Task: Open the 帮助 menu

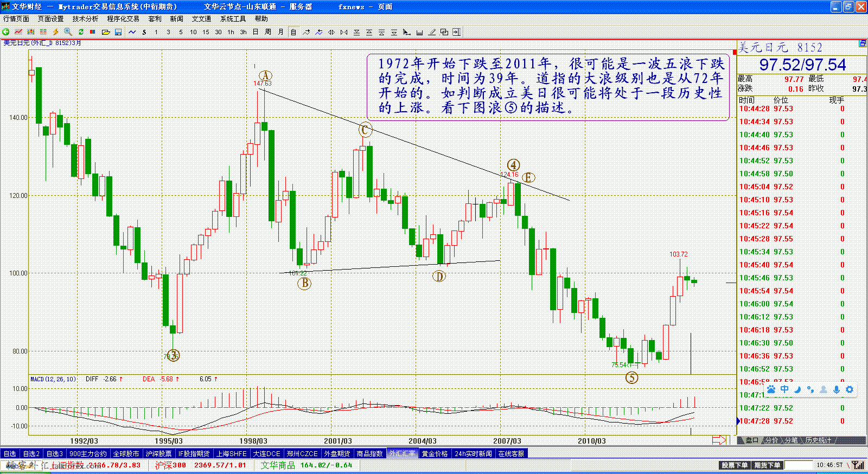Action: tap(261, 18)
